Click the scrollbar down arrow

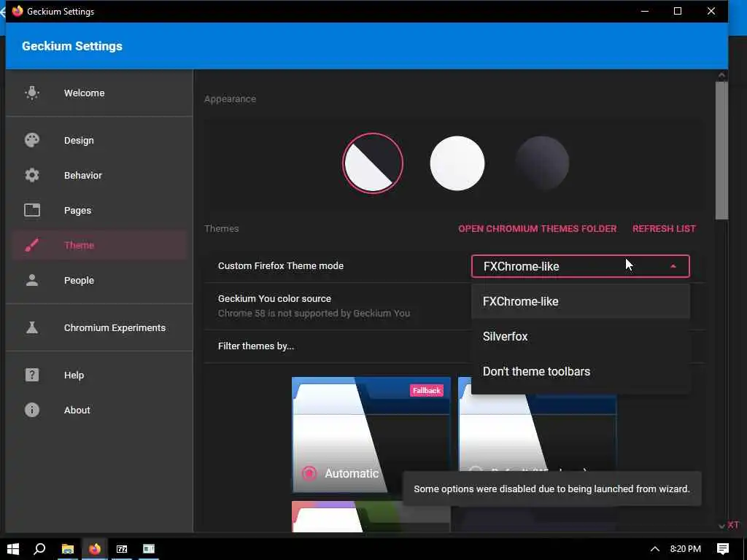[x=721, y=526]
